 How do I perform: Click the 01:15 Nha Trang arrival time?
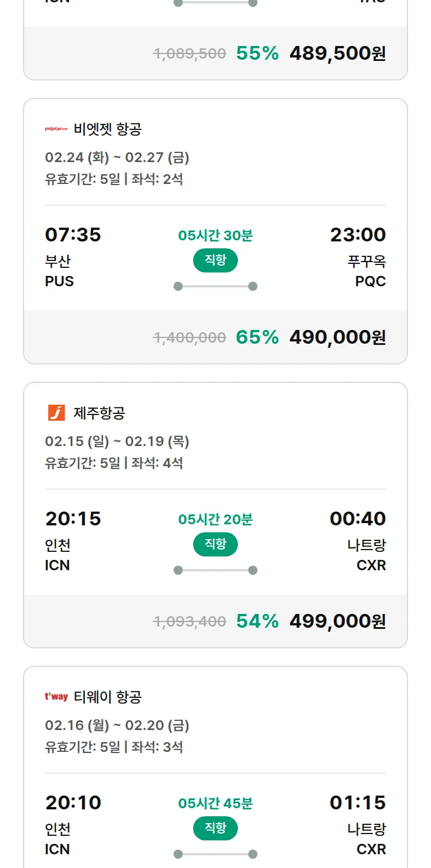(357, 802)
